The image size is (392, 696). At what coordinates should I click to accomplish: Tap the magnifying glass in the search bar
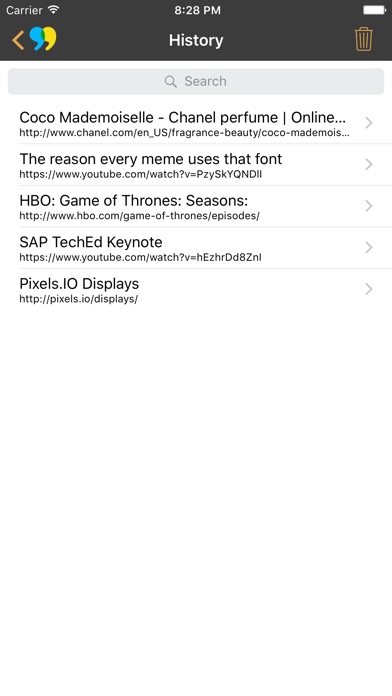pos(170,81)
